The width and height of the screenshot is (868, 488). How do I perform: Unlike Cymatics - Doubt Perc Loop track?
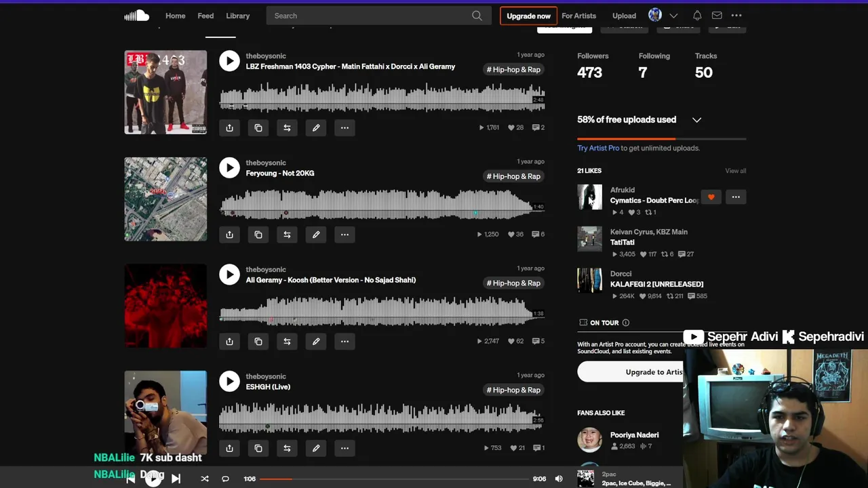tap(711, 197)
